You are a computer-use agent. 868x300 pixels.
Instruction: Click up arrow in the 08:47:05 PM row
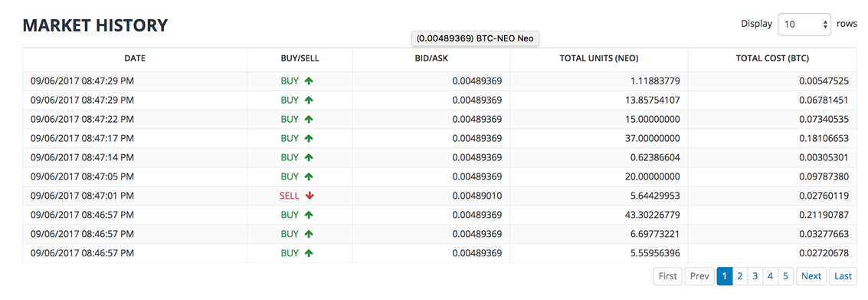(309, 176)
